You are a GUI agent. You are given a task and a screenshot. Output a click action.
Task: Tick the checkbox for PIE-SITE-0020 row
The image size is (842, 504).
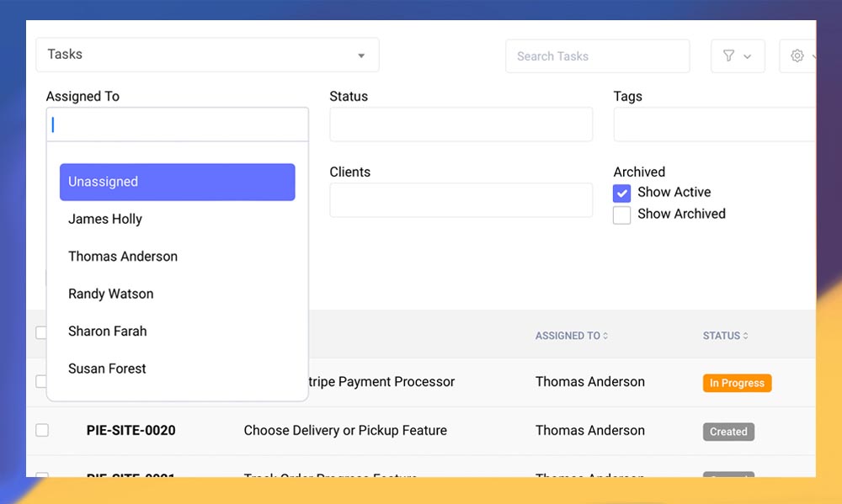click(42, 430)
